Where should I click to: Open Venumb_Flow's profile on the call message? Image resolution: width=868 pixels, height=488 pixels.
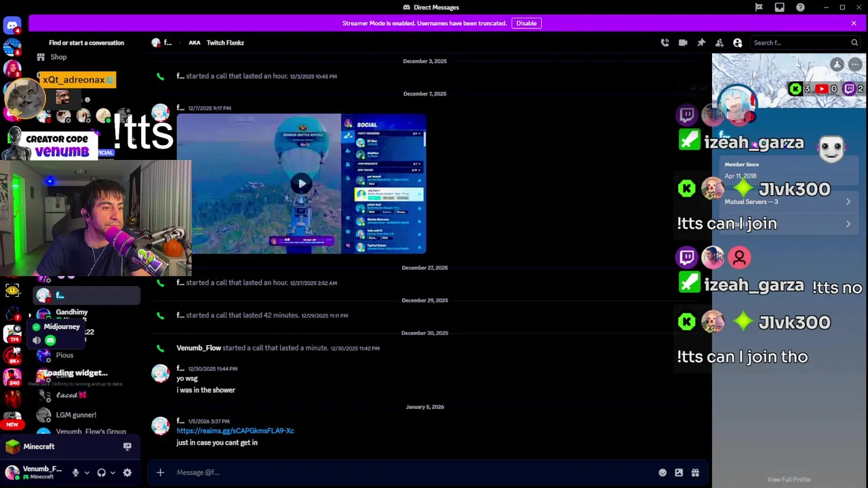(x=199, y=348)
